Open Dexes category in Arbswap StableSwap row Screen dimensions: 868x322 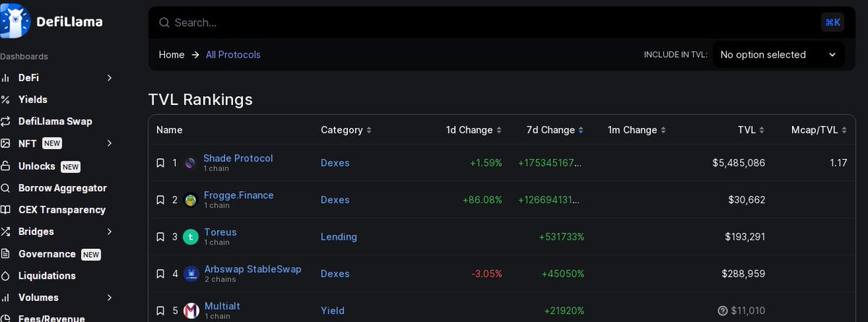(335, 274)
